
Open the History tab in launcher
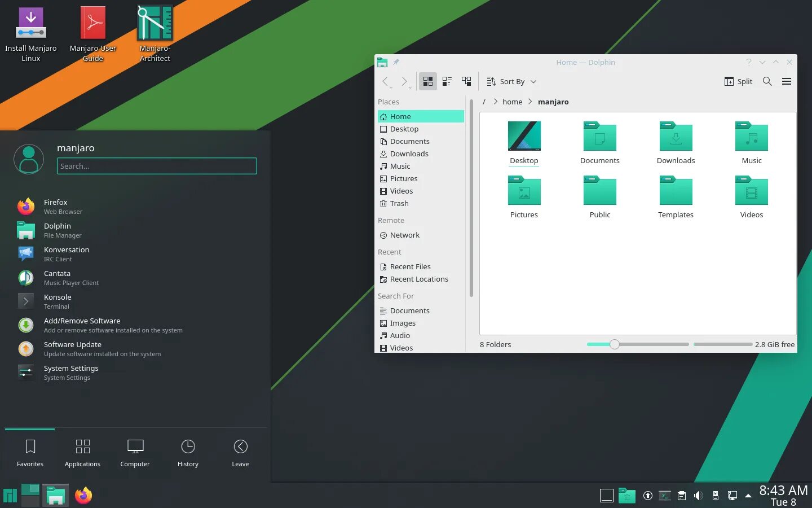coord(188,452)
